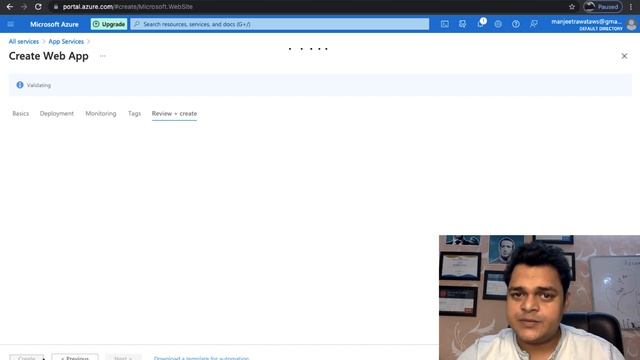Bookmark this page with the star icon
The height and width of the screenshot is (360, 640).
tap(572, 7)
